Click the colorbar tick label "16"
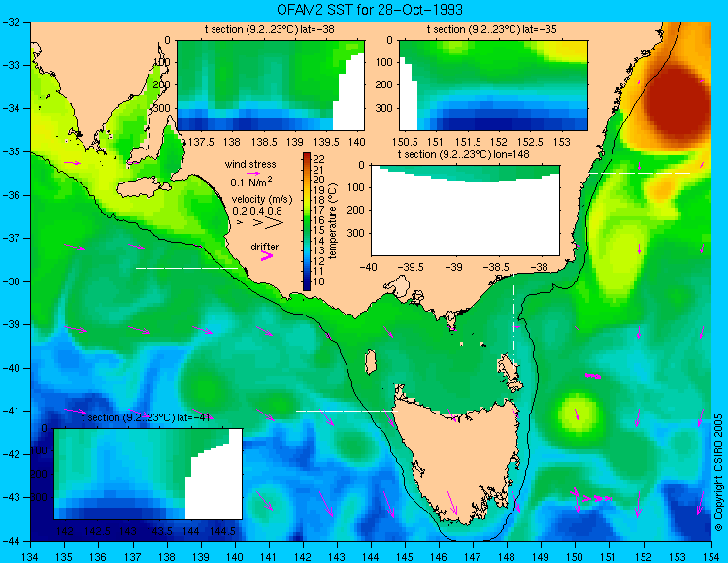 coord(319,220)
